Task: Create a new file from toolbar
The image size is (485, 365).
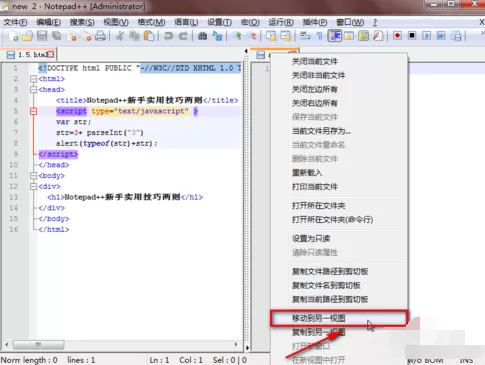Action: tap(13, 35)
